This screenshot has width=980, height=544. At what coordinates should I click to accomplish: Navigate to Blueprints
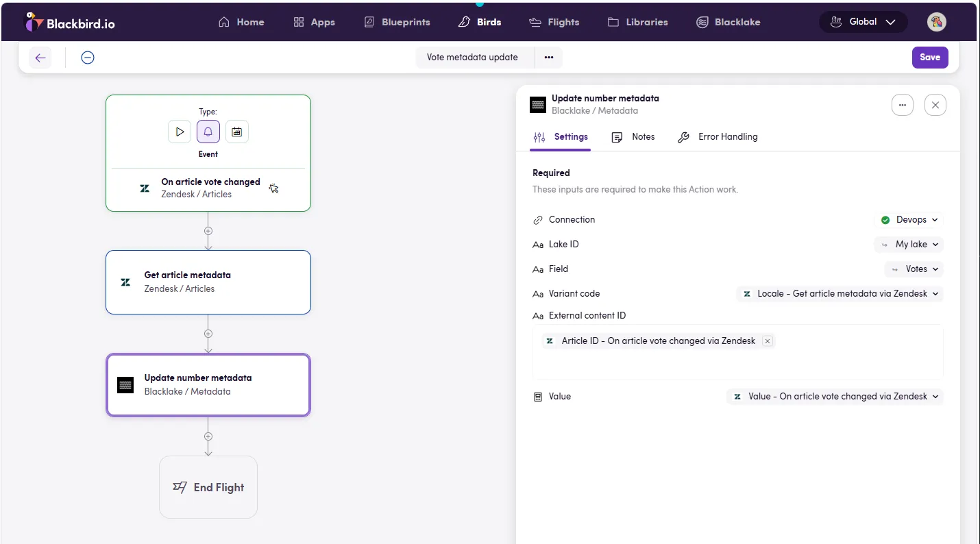click(x=397, y=22)
